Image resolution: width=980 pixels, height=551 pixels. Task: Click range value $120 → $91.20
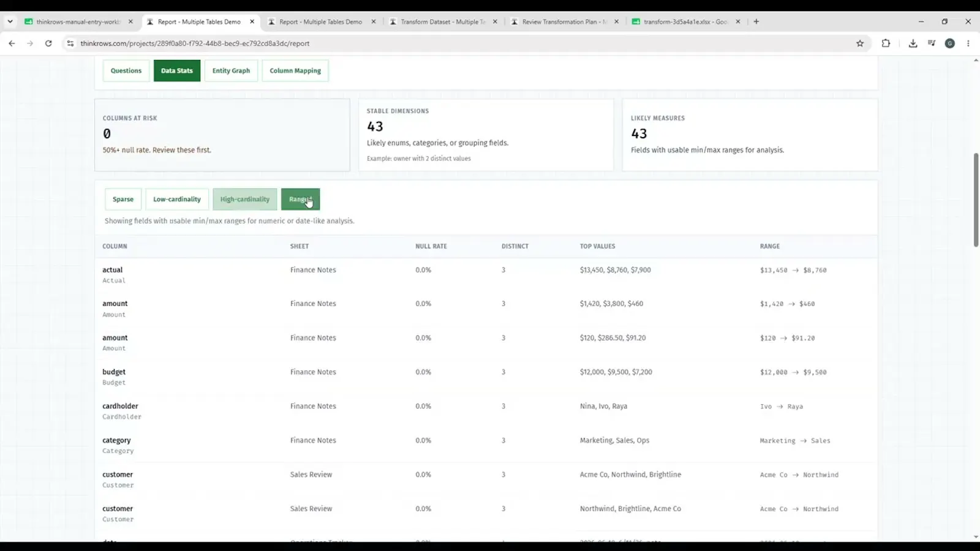(788, 338)
